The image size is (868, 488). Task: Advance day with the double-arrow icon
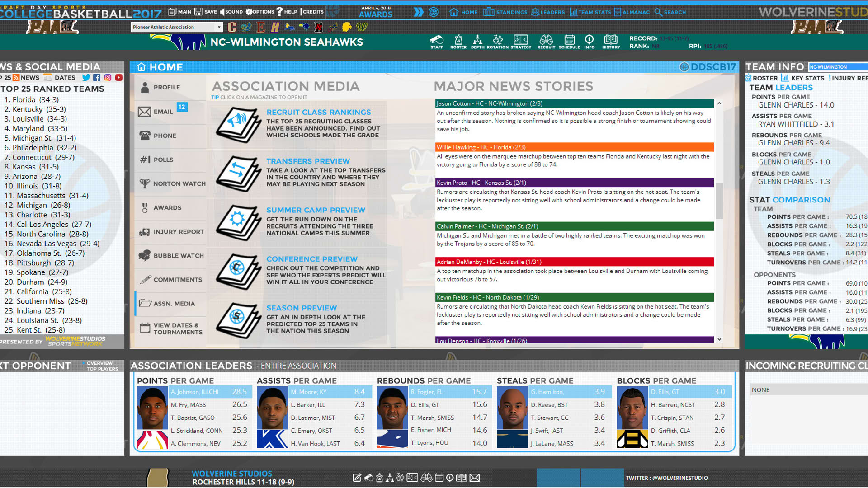[x=419, y=12]
